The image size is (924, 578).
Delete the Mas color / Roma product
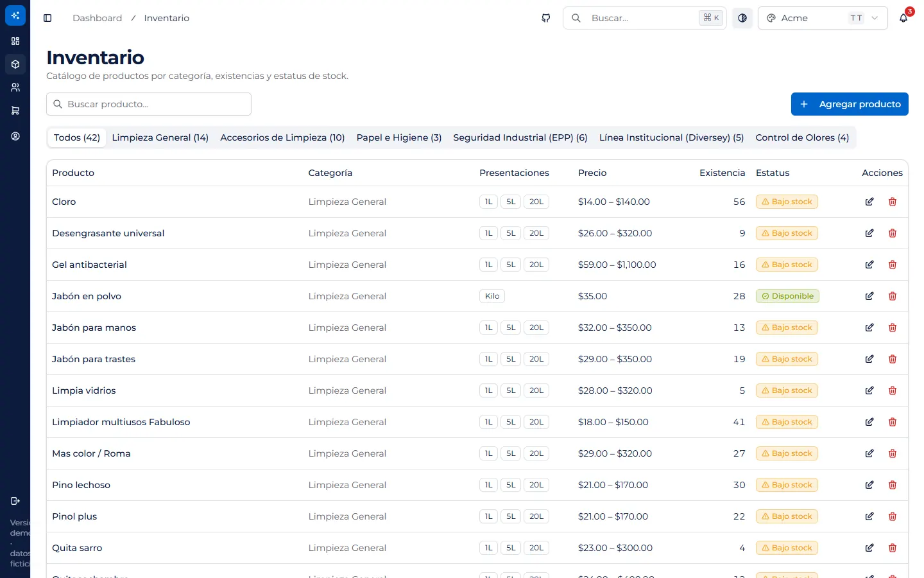893,453
